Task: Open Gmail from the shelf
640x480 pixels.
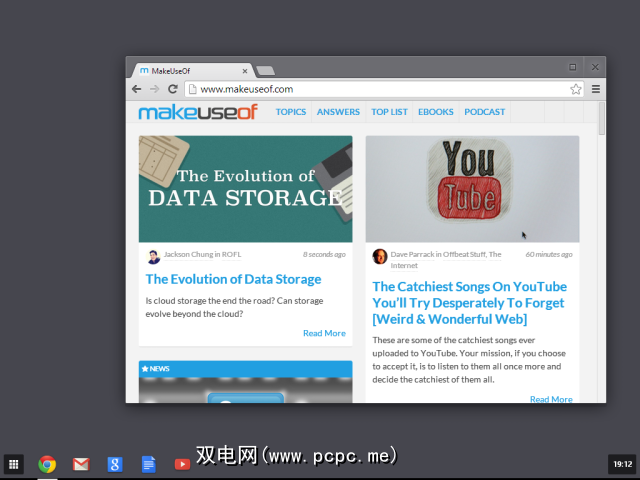Action: 81,464
